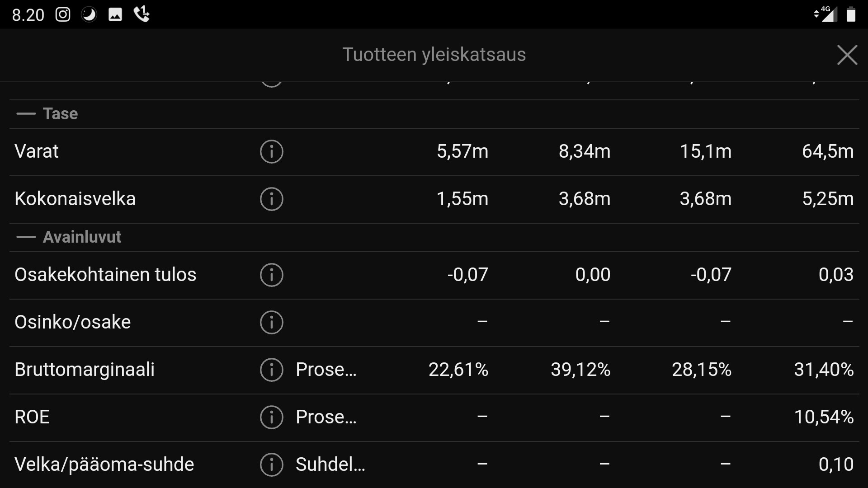
Task: Select the ROE value 10,54%
Action: click(823, 417)
